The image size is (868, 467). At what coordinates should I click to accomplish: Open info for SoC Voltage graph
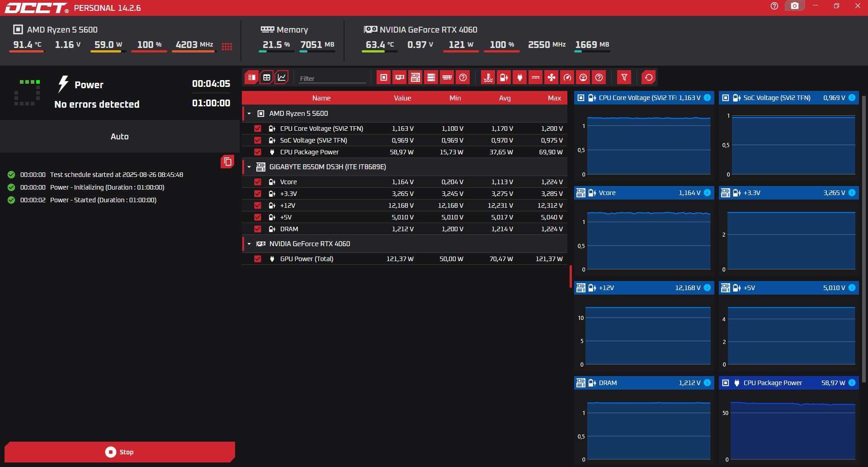(x=852, y=98)
